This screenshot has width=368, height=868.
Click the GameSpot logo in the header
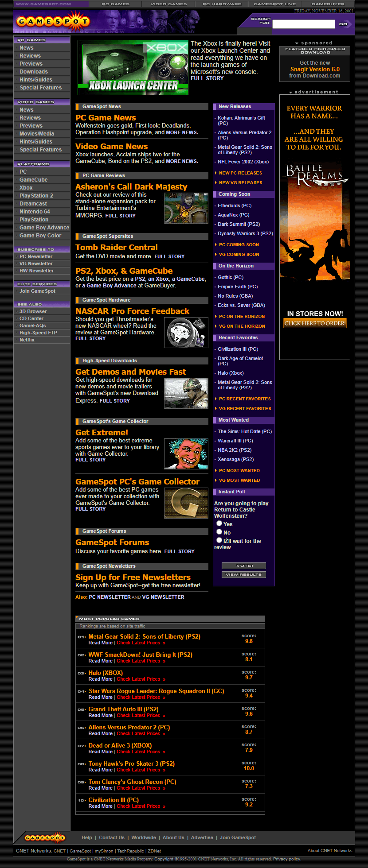(x=53, y=21)
